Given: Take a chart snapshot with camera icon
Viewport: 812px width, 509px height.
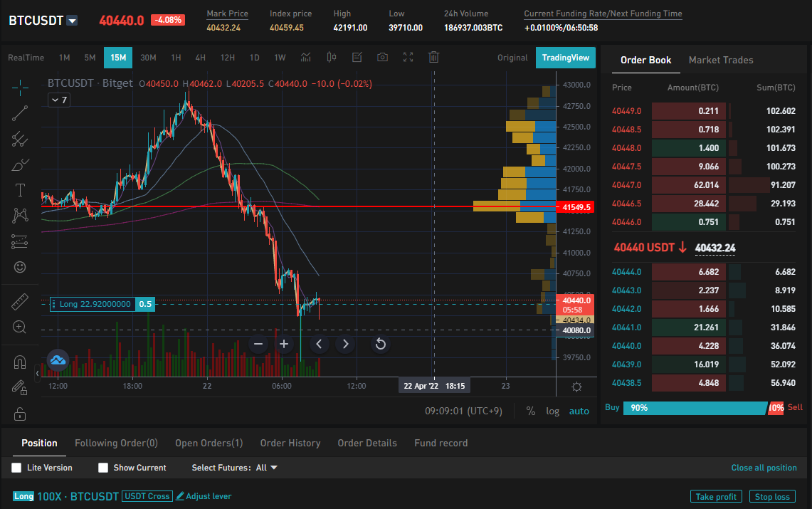Looking at the screenshot, I should point(382,58).
